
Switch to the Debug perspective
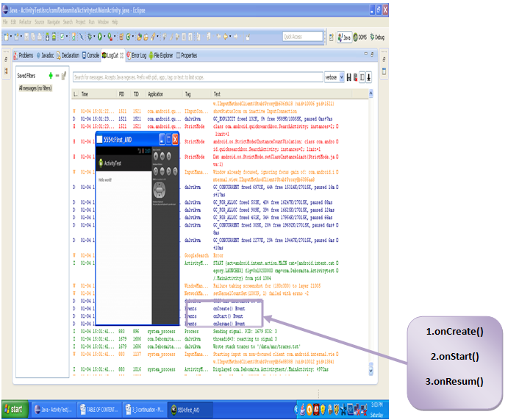(x=377, y=38)
